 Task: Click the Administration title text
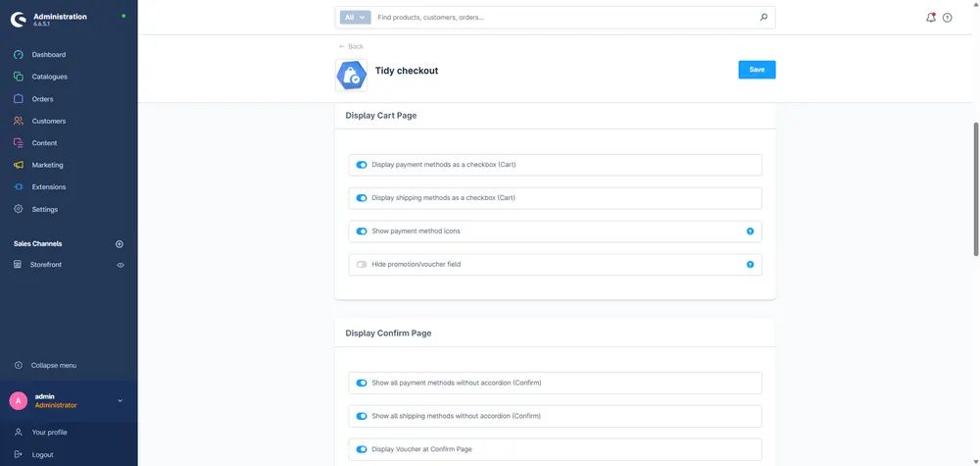coord(60,17)
